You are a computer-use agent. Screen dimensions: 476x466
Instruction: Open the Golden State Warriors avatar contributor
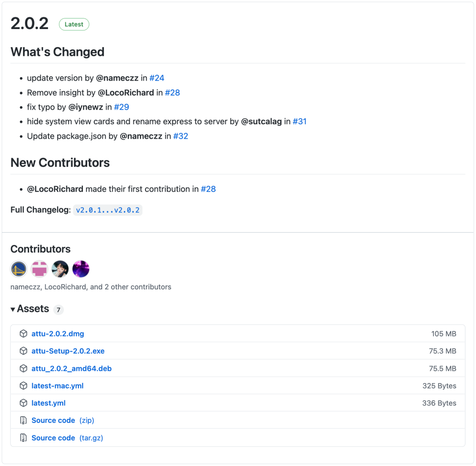tap(19, 269)
